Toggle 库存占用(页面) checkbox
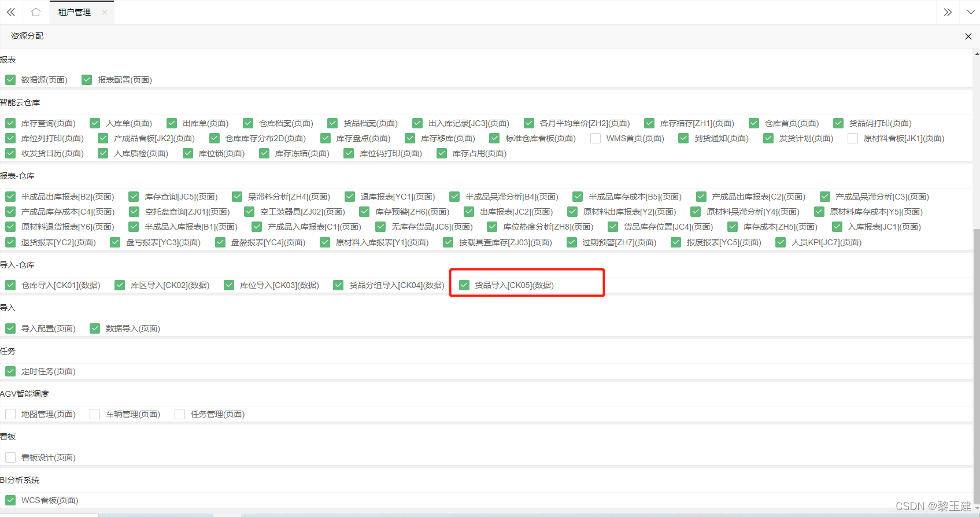The image size is (980, 517). (442, 153)
